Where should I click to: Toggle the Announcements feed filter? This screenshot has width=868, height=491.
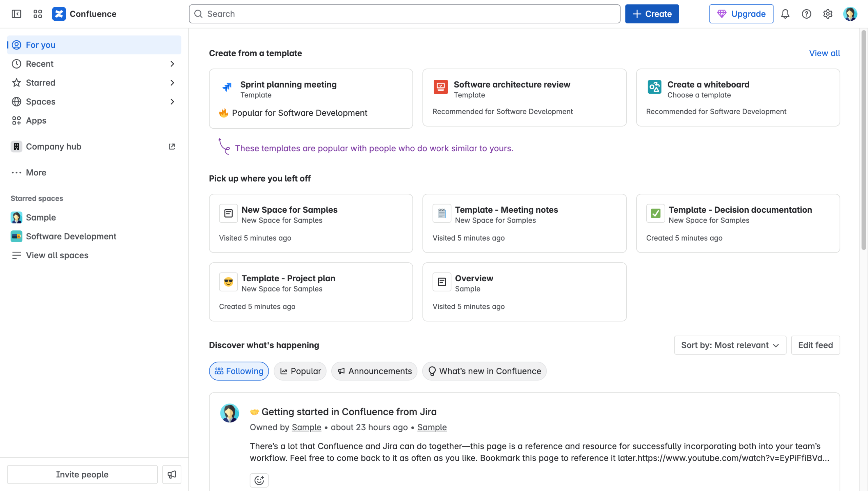374,371
